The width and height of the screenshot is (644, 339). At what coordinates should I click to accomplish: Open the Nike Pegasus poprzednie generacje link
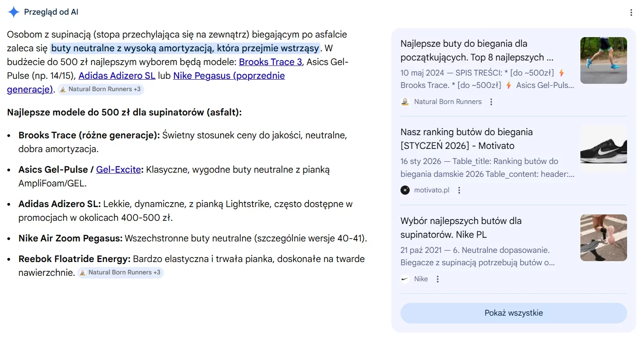click(x=229, y=76)
